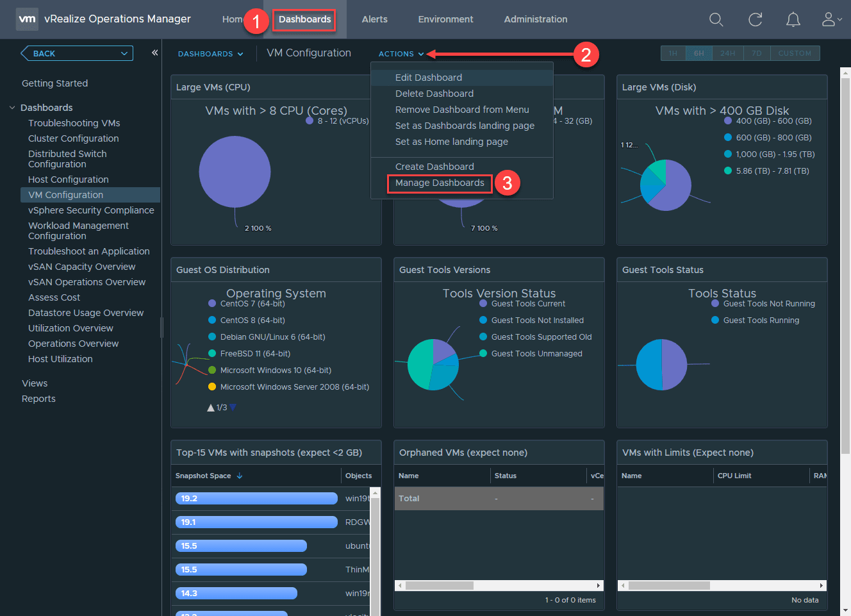Open the DASHBOARDS dropdown
This screenshot has height=616, width=851.
pos(210,54)
